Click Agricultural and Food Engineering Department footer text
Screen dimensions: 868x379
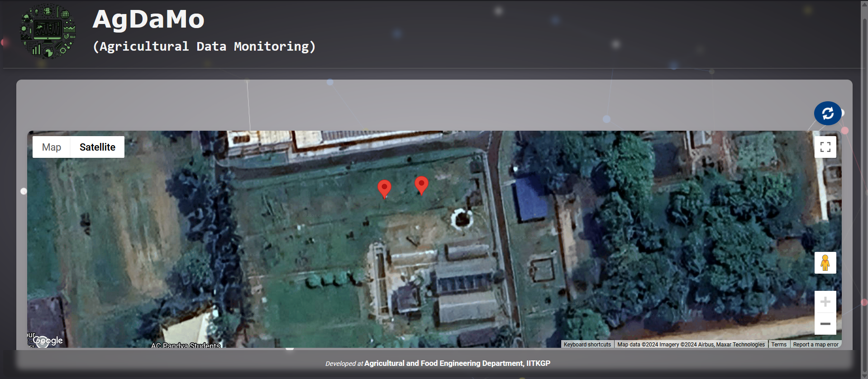(457, 363)
